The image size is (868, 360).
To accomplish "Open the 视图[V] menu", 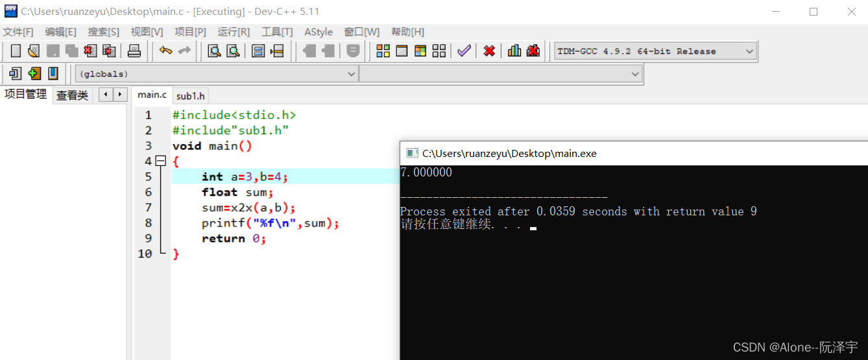I will click(147, 32).
